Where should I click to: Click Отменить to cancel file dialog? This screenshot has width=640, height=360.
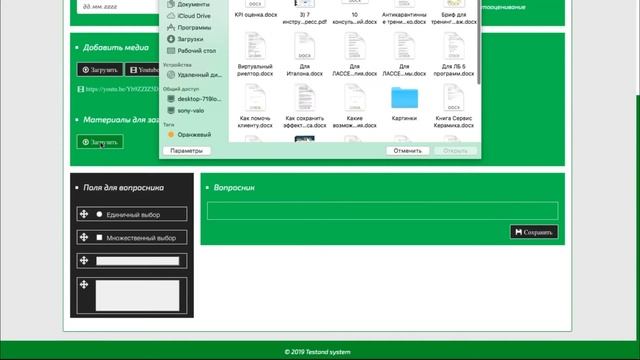pyautogui.click(x=407, y=151)
